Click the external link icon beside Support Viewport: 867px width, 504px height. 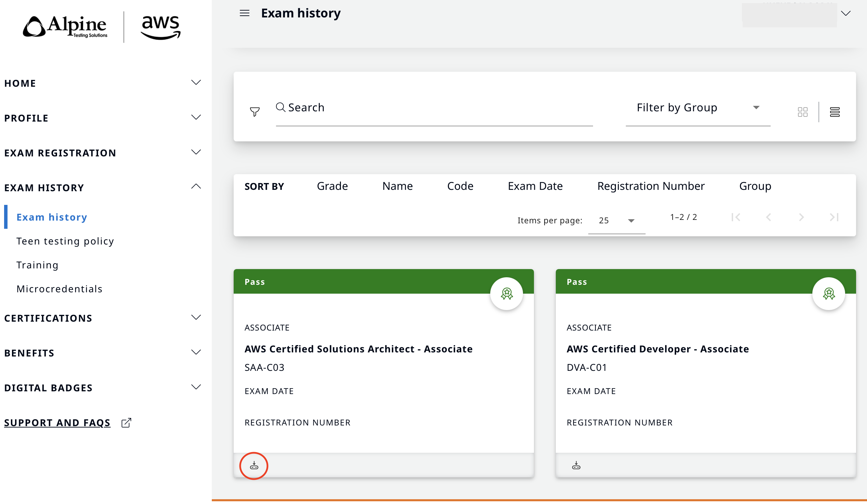(126, 423)
